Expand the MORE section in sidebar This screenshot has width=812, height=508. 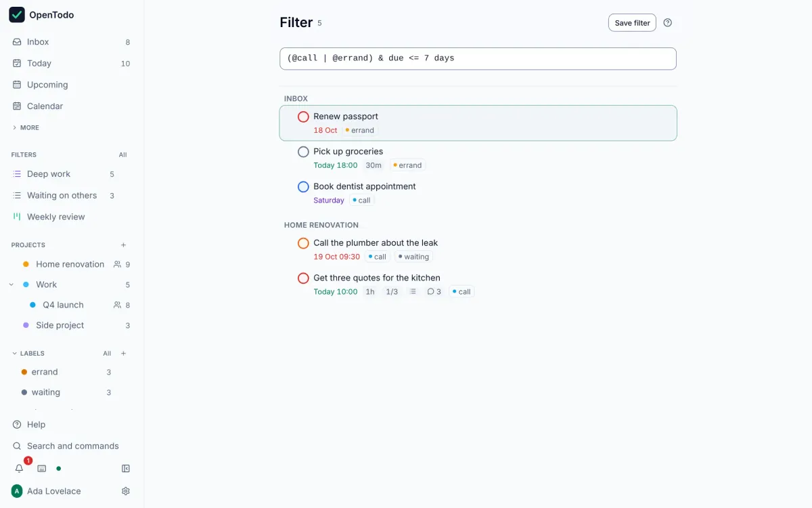point(26,127)
